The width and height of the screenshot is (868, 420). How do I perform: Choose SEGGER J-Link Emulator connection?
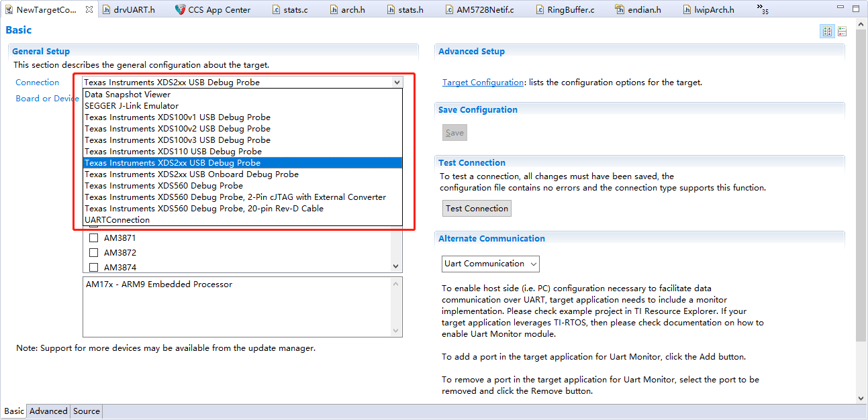242,106
